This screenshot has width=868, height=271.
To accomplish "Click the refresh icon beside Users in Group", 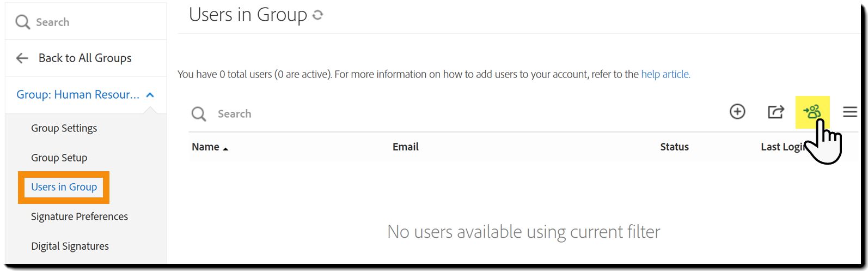I will (318, 15).
